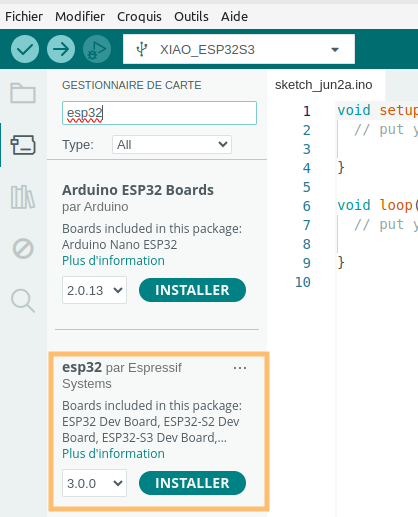The width and height of the screenshot is (418, 517).
Task: Select the sketch_jun2a.ino tab
Action: coord(323,85)
